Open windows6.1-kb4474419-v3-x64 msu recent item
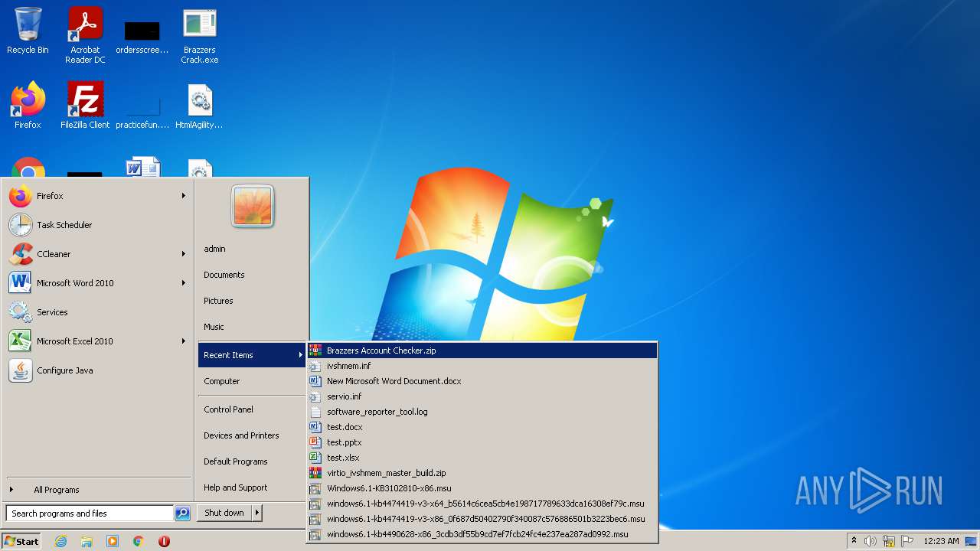Image resolution: width=980 pixels, height=551 pixels. click(x=482, y=504)
